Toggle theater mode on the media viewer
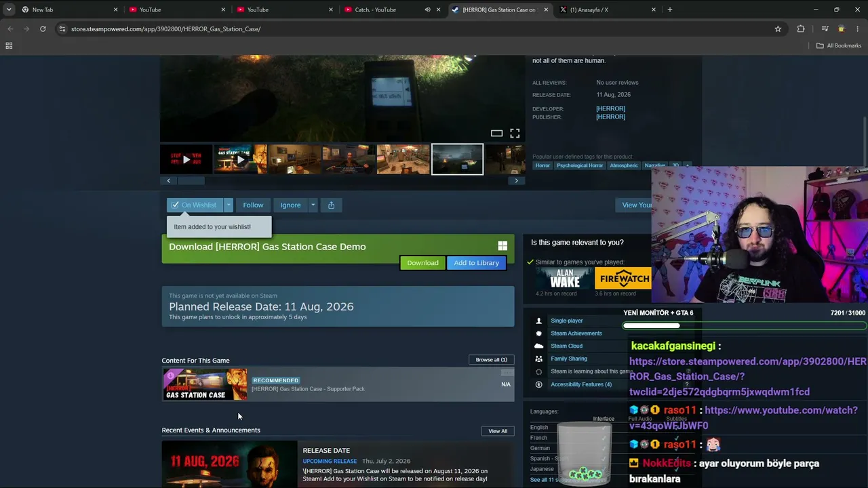868x488 pixels. [496, 134]
